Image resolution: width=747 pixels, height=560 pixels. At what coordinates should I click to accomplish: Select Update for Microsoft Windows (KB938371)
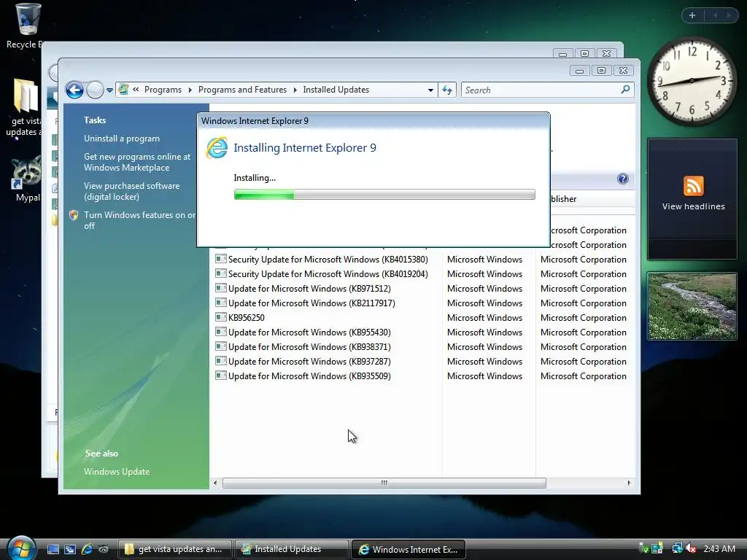click(x=421, y=346)
